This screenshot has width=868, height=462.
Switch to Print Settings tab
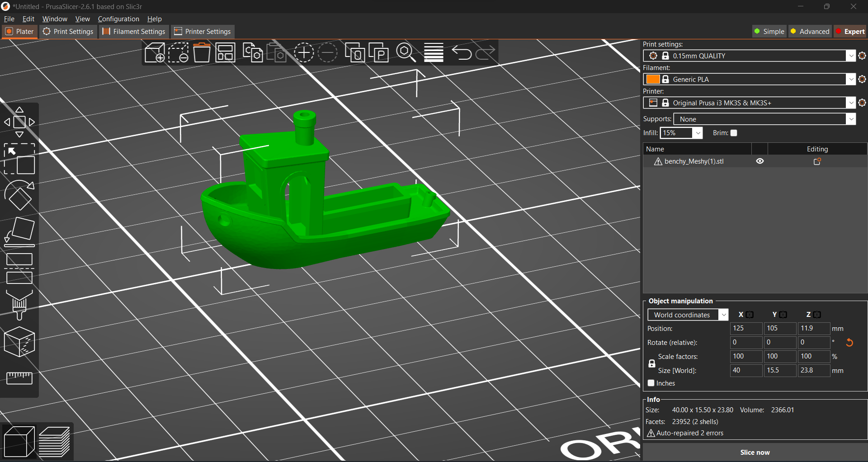pyautogui.click(x=68, y=31)
